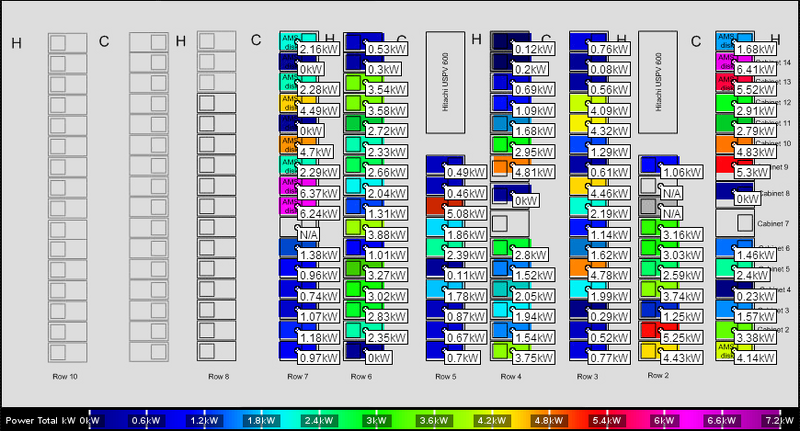Click the 0.76kW label in Row 3
The width and height of the screenshot is (800, 431).
pos(609,49)
